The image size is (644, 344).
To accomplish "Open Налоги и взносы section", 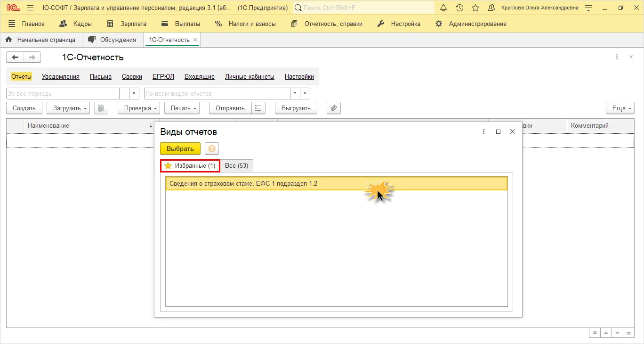I will coord(245,24).
